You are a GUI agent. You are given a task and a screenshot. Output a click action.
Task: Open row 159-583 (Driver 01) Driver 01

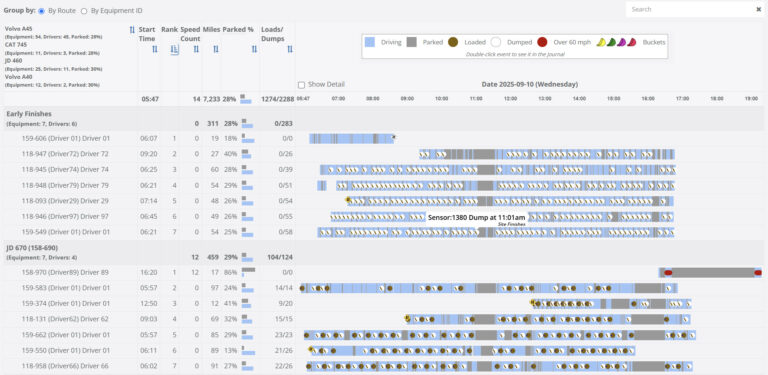point(66,288)
